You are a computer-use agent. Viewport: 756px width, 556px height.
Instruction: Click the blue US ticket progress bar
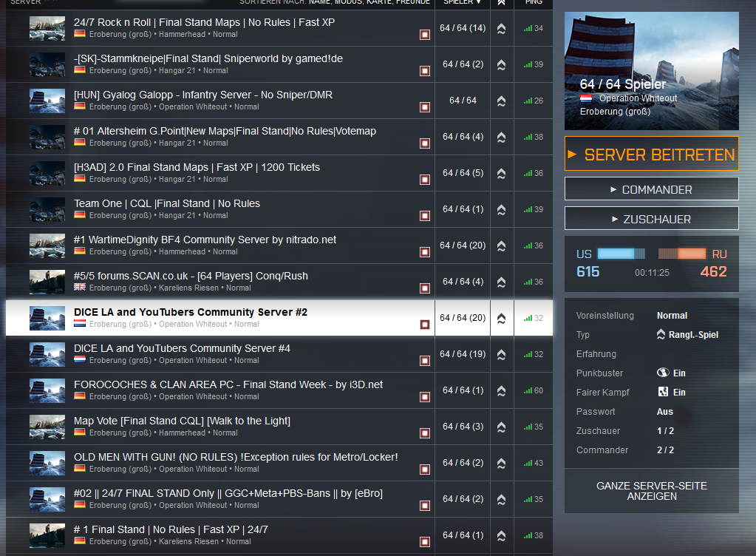pyautogui.click(x=621, y=254)
